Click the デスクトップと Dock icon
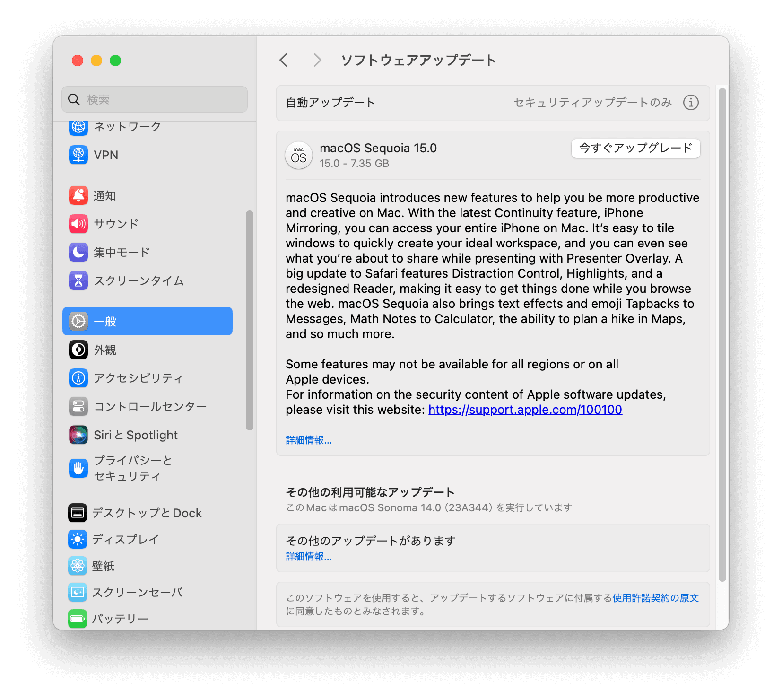The height and width of the screenshot is (700, 782). coord(78,513)
